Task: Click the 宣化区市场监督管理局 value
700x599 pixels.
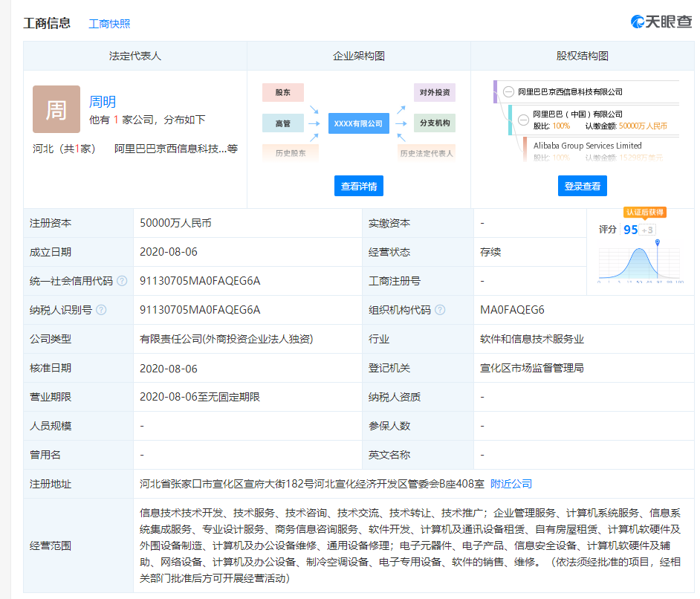Action: point(532,368)
